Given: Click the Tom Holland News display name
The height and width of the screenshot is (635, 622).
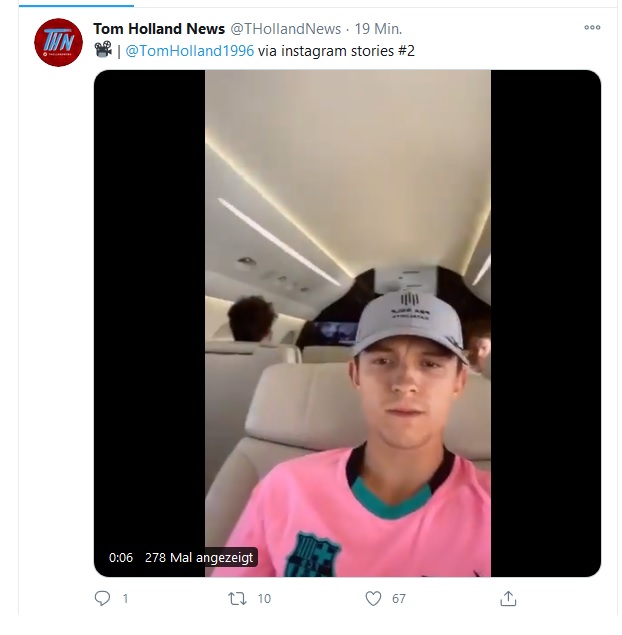Looking at the screenshot, I should (159, 29).
